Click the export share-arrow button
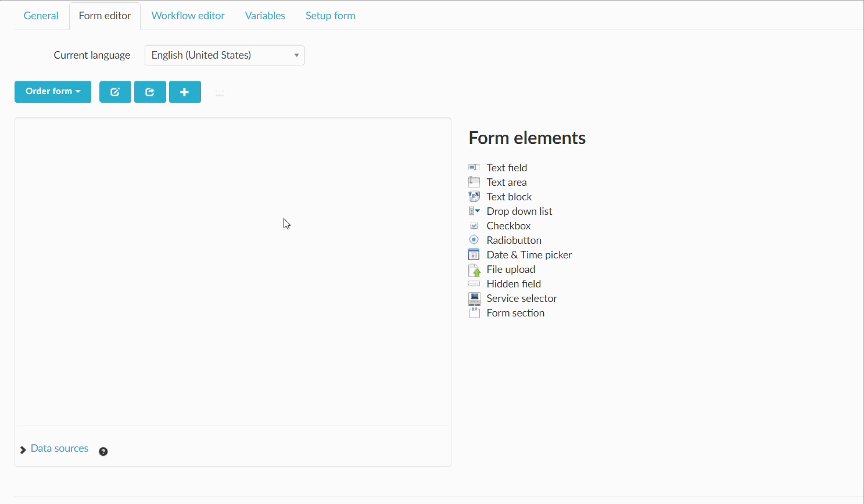864x504 pixels. [150, 92]
